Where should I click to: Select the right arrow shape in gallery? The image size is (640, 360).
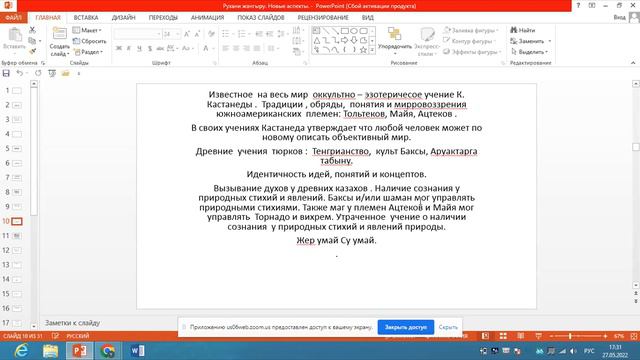[344, 40]
